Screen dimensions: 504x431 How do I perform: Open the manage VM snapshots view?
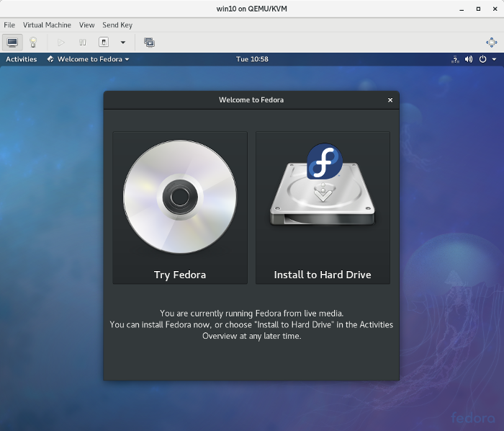[149, 43]
